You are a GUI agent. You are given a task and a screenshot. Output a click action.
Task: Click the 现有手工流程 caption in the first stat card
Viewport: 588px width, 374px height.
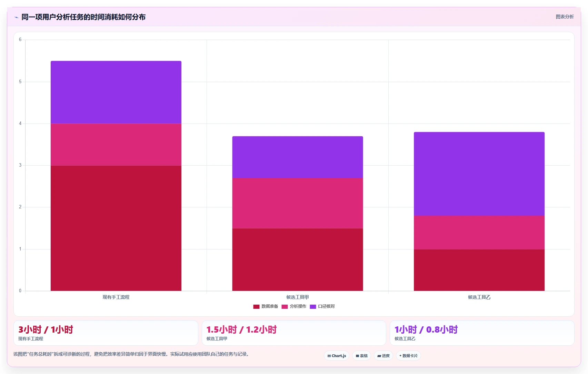coord(31,339)
